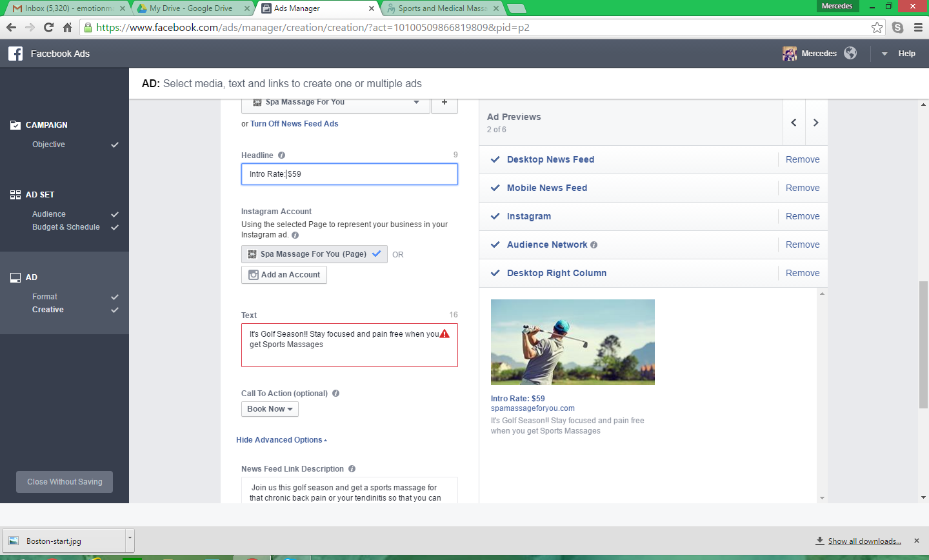Toggle the Audience Network checkmark

pyautogui.click(x=495, y=245)
